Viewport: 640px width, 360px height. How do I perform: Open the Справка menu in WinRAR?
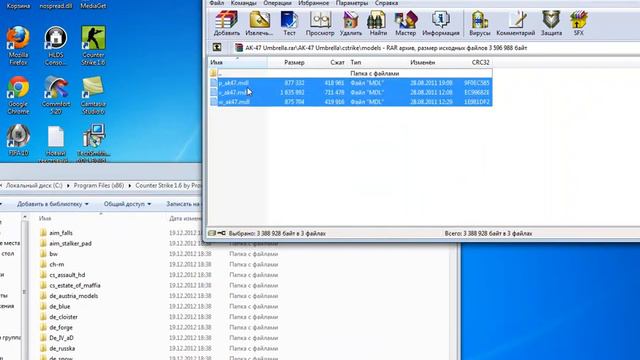click(386, 3)
